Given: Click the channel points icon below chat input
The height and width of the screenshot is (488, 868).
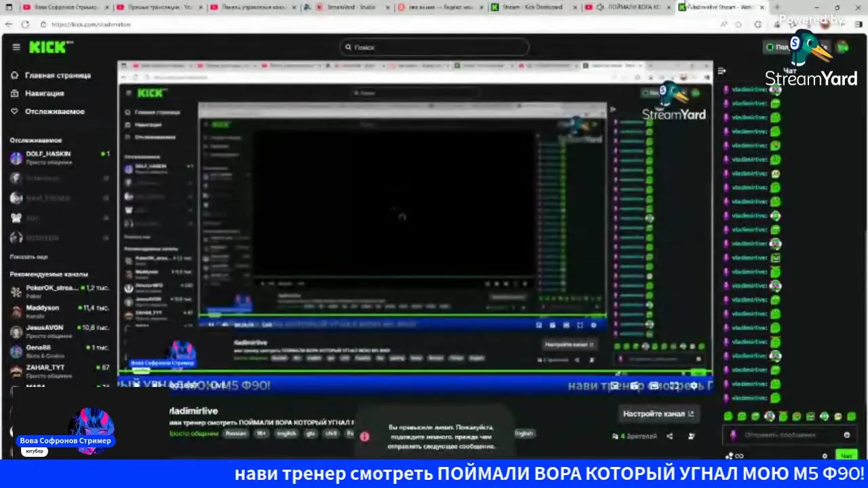Looking at the screenshot, I should click(734, 456).
